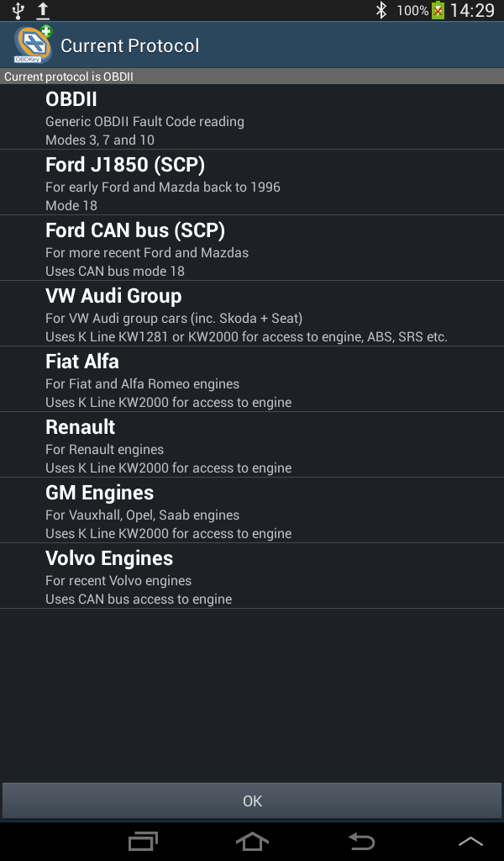This screenshot has width=504, height=861.
Task: Tap the Current Protocol title
Action: (130, 45)
